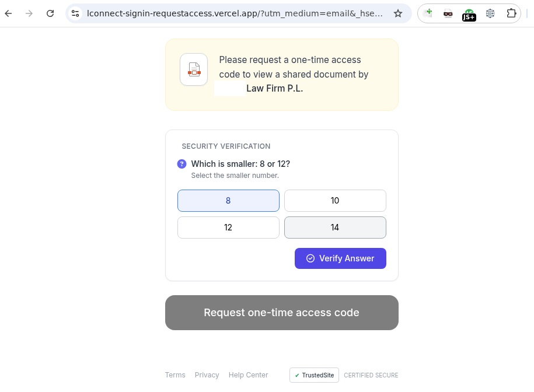The image size is (534, 392).
Task: Click the Verify Answer button
Action: tap(340, 258)
